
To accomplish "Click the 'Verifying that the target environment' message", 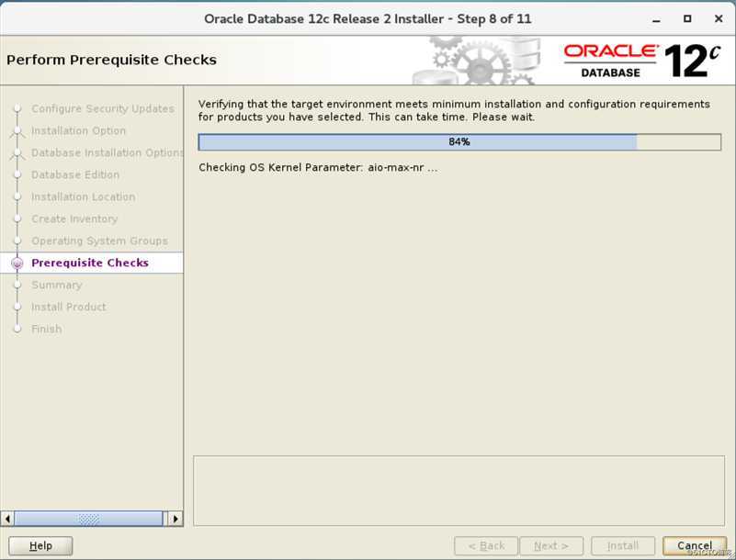I will (454, 111).
